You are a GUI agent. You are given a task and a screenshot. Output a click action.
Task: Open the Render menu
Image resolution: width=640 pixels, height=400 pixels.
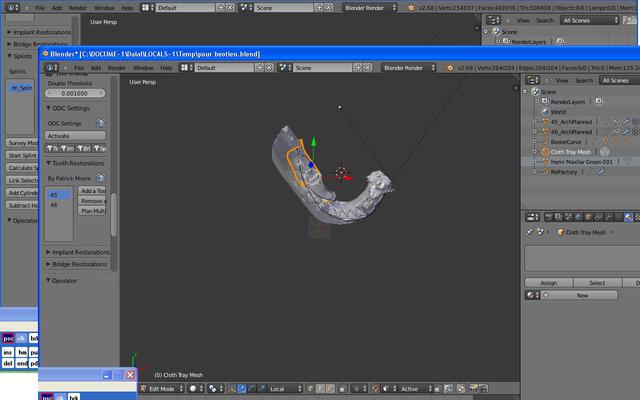(x=117, y=67)
